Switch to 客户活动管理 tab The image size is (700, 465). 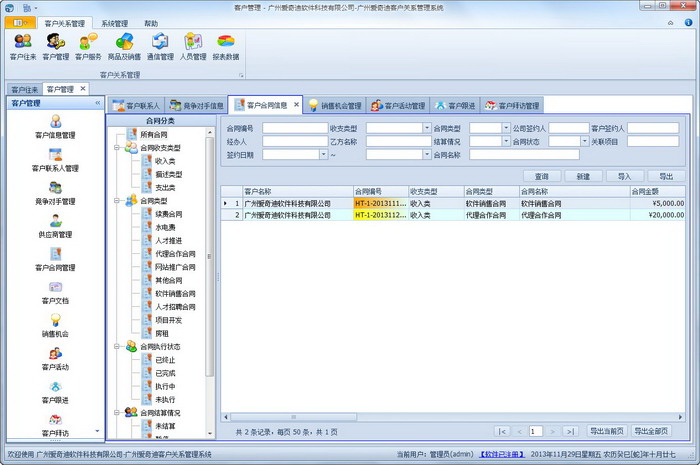click(x=398, y=105)
